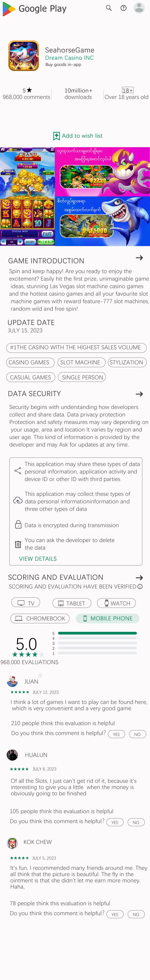Viewport: 150px width, 980px height.
Task: Expand Game Introduction with the arrow
Action: pos(139,258)
